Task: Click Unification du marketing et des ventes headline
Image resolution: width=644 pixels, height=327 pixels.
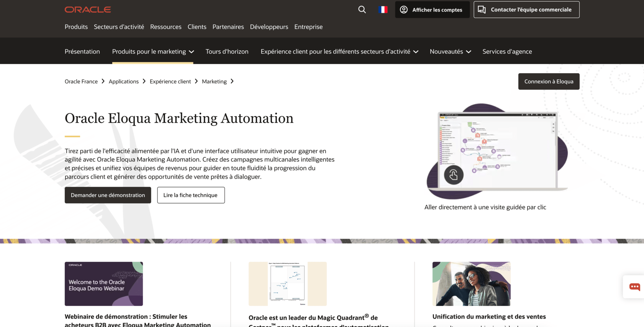Action: [x=489, y=317]
